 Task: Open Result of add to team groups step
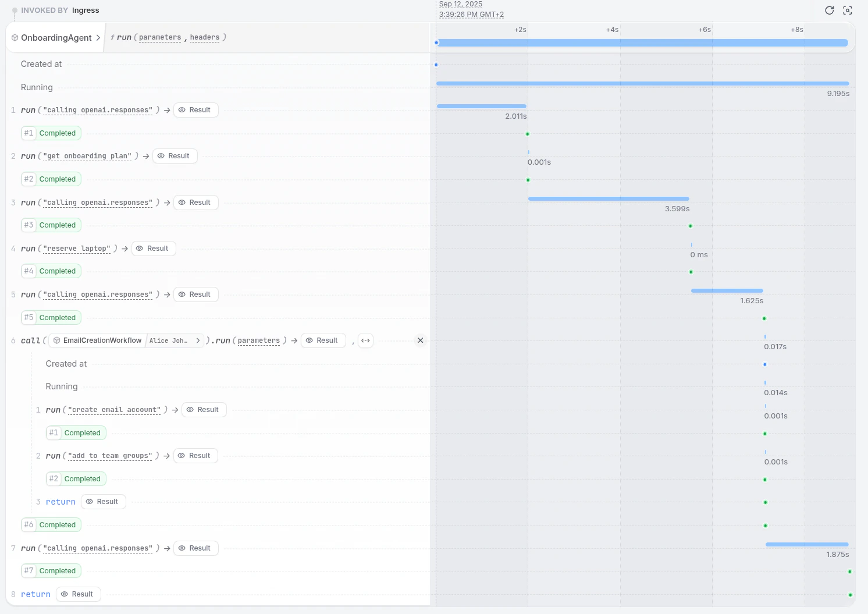[x=195, y=456]
